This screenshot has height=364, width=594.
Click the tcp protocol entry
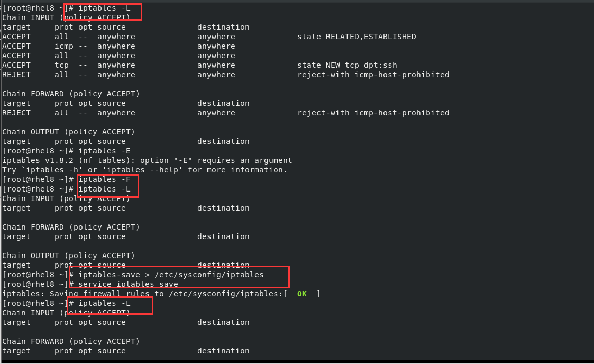62,65
